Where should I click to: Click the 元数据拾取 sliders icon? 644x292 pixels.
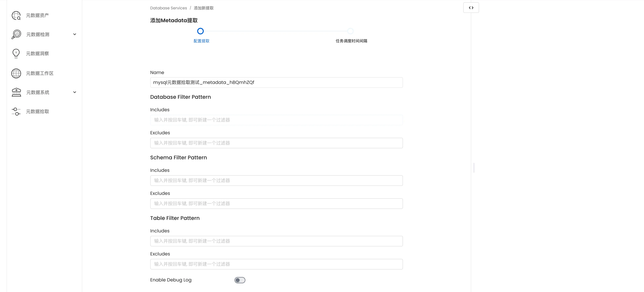16,112
